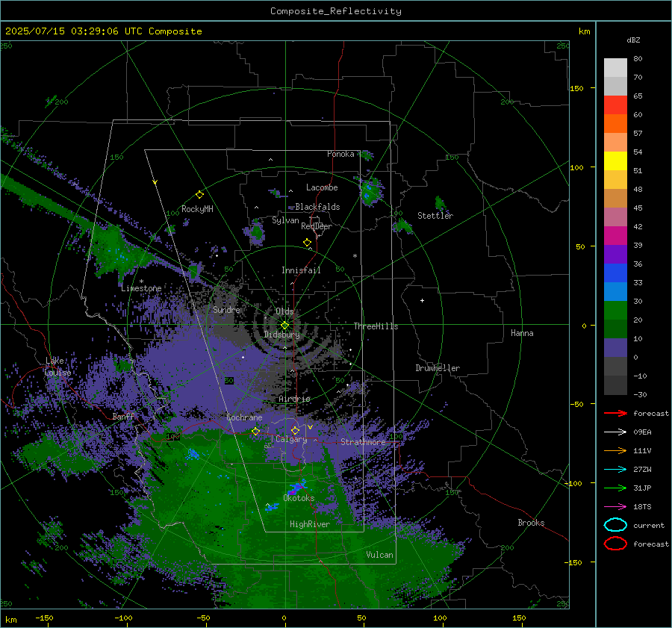Click the yellow diamond marker above RockyMH

(x=199, y=195)
